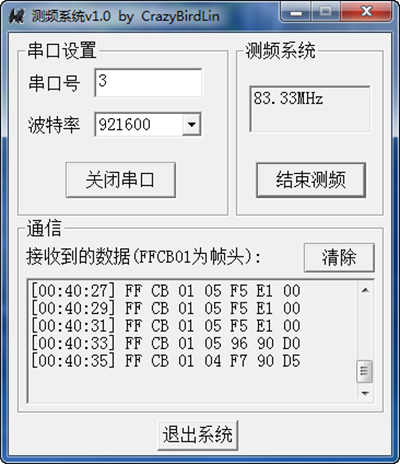Screen dimensions: 400x464
Task: Open the 波特率 baud rate dropdown arrow
Action: [x=192, y=124]
